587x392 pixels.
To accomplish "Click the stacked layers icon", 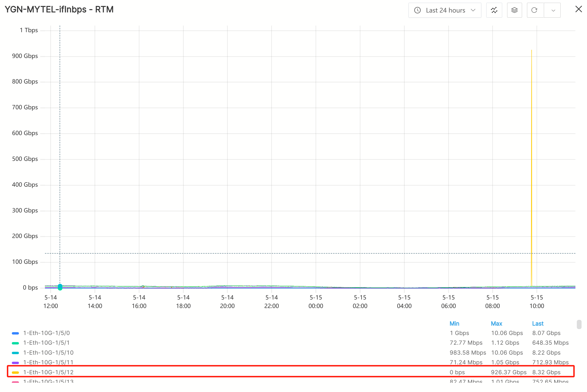I will (514, 10).
